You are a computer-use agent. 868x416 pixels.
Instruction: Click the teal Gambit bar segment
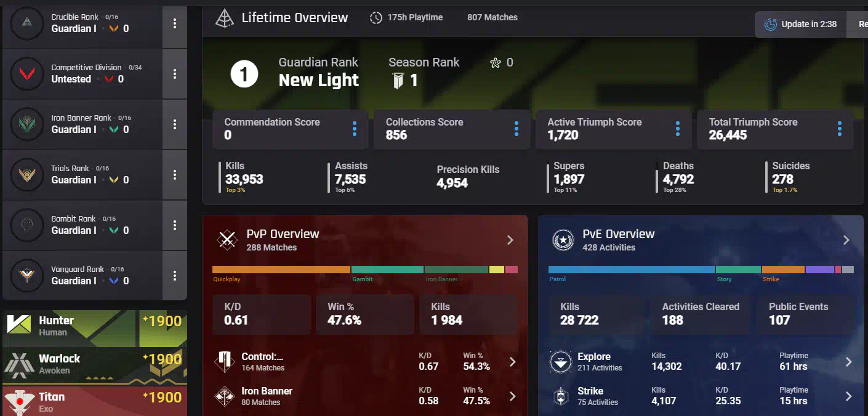387,270
